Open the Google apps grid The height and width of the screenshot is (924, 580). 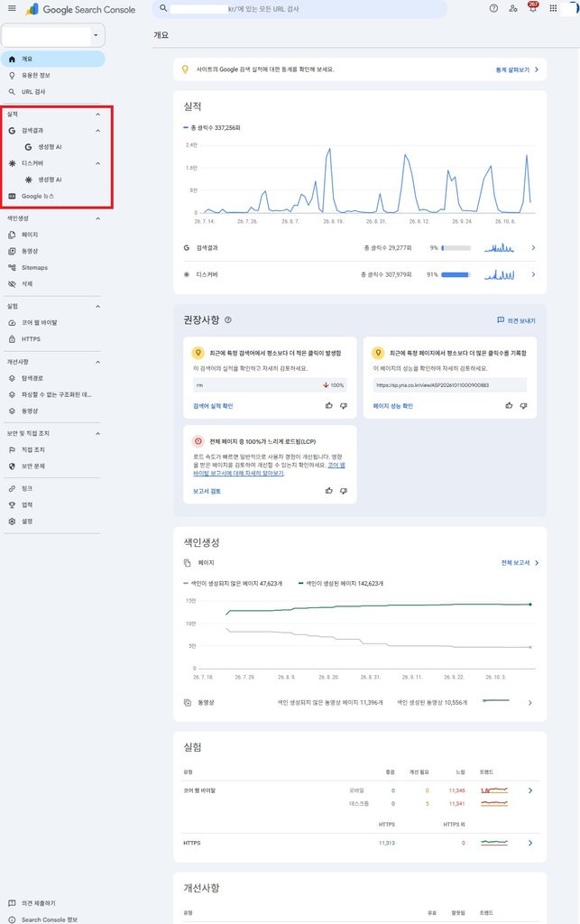(553, 8)
